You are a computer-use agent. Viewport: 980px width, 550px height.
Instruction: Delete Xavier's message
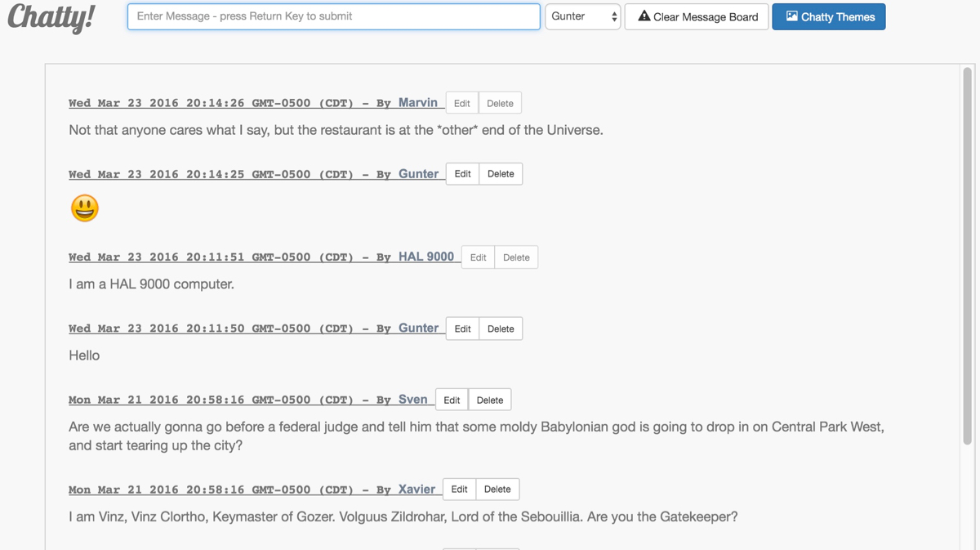tap(497, 490)
